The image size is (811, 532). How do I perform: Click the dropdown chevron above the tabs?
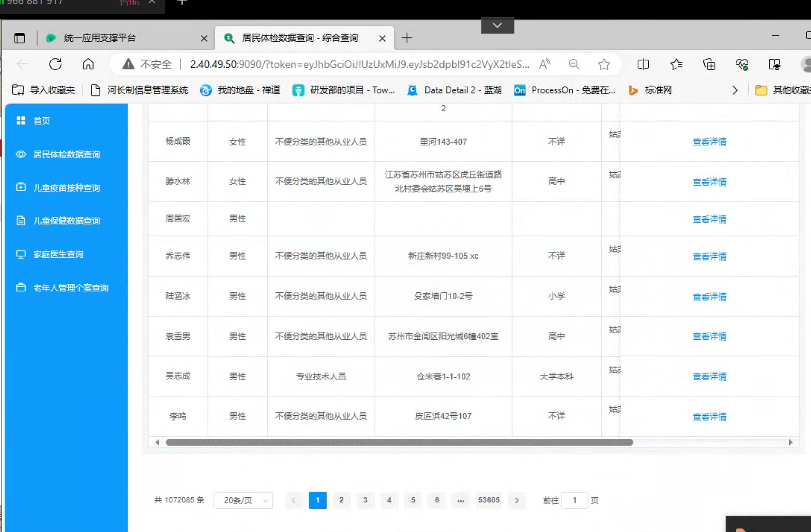tap(497, 25)
